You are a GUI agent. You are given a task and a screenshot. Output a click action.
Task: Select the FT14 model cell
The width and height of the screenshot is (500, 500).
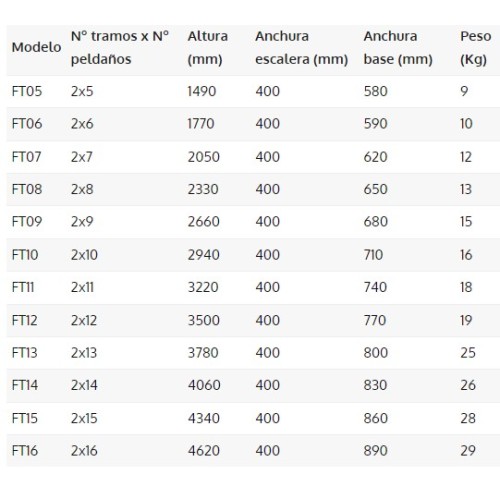pyautogui.click(x=25, y=385)
